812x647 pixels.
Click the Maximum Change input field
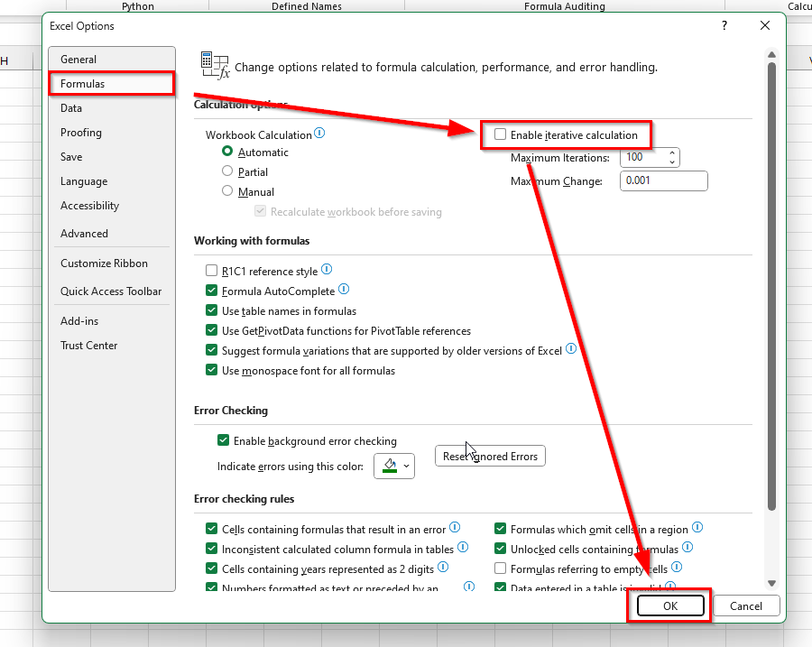(663, 181)
